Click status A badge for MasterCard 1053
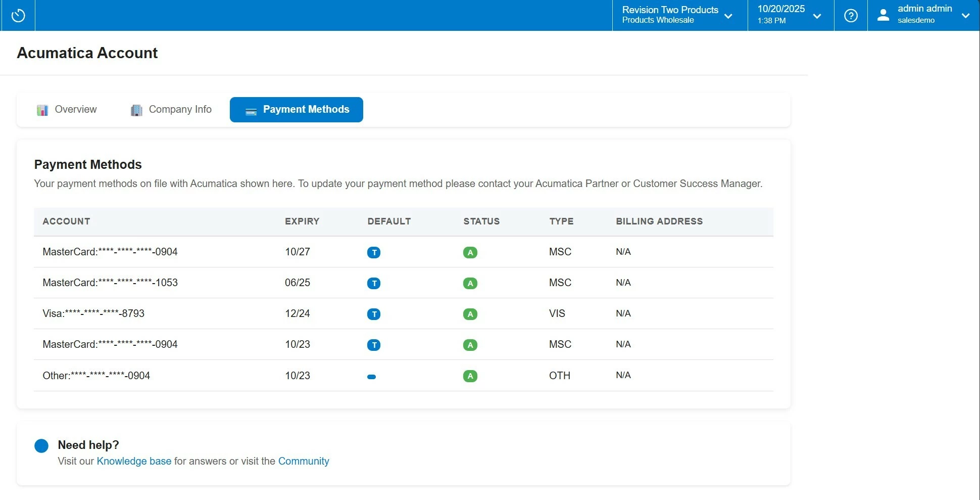Image resolution: width=980 pixels, height=500 pixels. click(x=470, y=283)
